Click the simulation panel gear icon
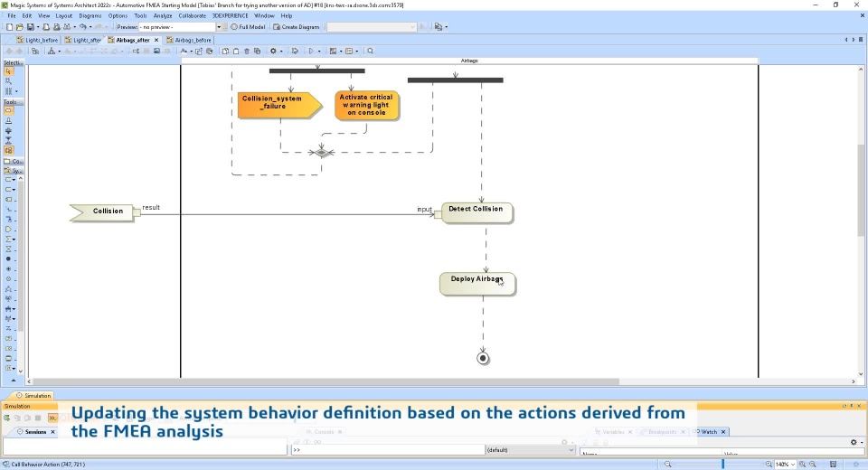Viewport: 868px width, 470px height. 854,442
